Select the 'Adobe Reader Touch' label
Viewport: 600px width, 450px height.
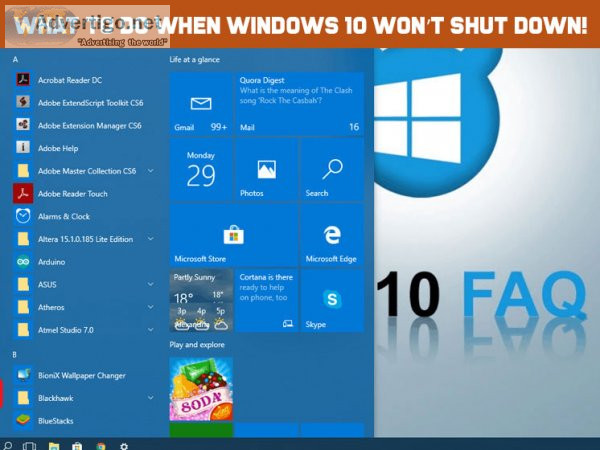pos(73,194)
